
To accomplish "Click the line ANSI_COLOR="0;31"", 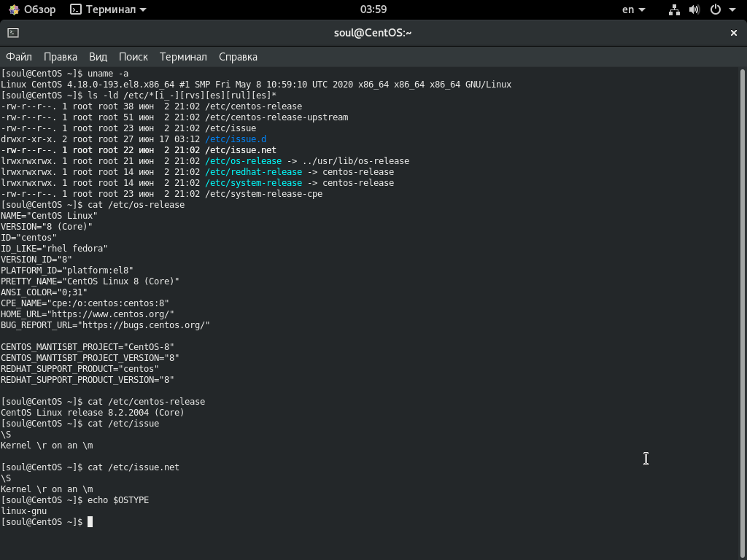I will pyautogui.click(x=44, y=292).
